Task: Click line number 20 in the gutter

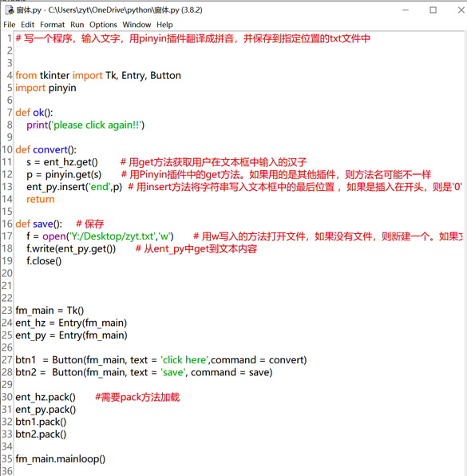Action: pyautogui.click(x=7, y=273)
